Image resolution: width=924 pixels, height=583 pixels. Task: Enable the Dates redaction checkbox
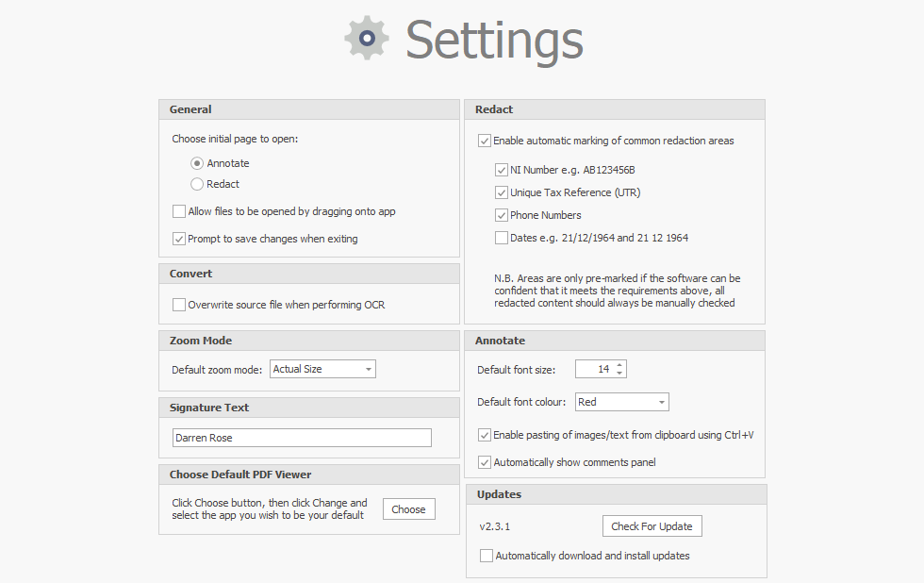point(502,238)
